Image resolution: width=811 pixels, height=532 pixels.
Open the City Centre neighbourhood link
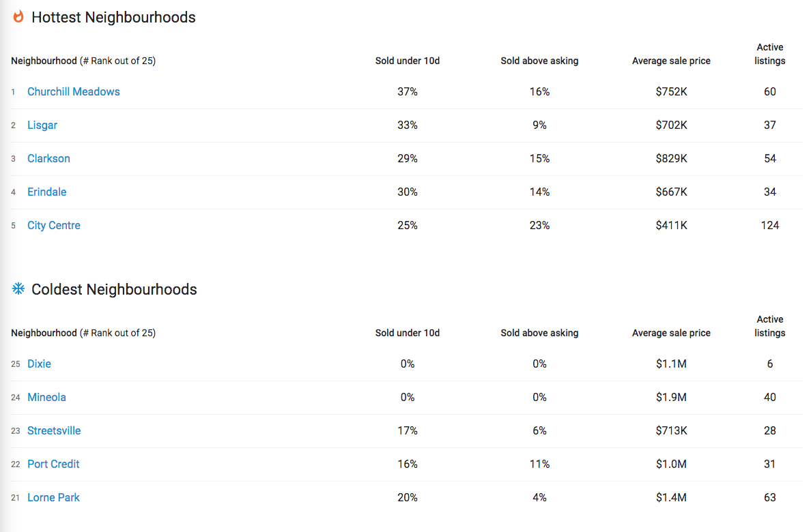pyautogui.click(x=54, y=225)
